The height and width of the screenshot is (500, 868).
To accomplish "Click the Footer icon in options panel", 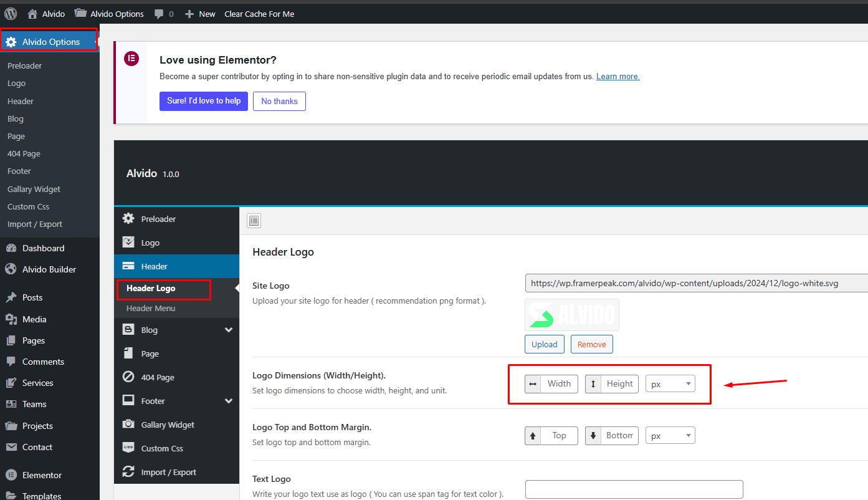I will pyautogui.click(x=128, y=401).
